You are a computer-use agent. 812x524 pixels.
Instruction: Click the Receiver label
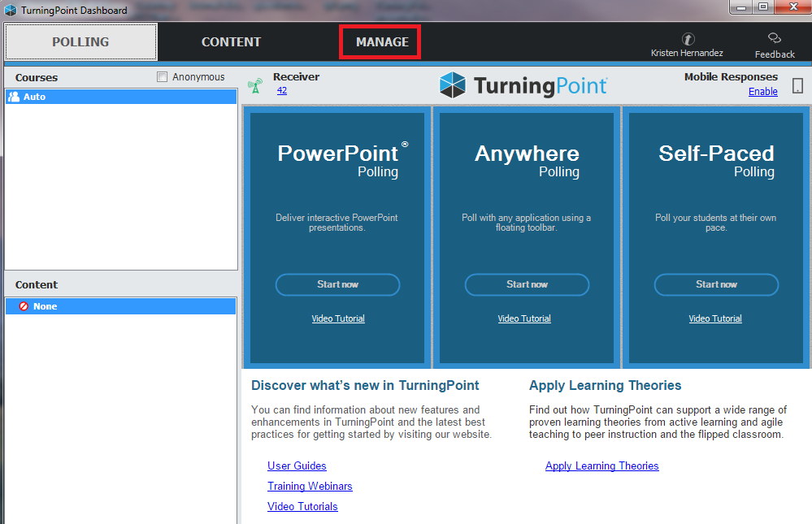(296, 76)
